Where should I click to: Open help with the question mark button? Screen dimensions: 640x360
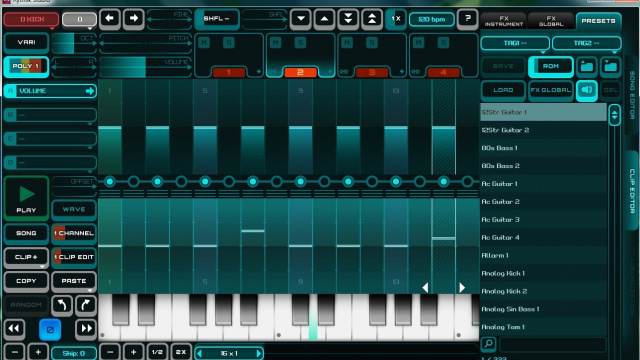point(467,19)
